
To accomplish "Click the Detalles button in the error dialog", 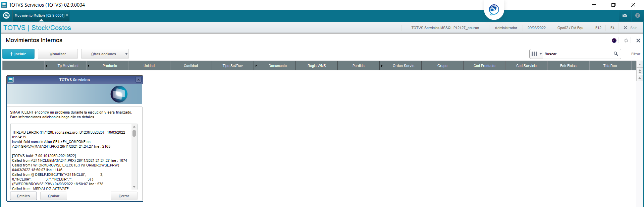I will [x=23, y=196].
